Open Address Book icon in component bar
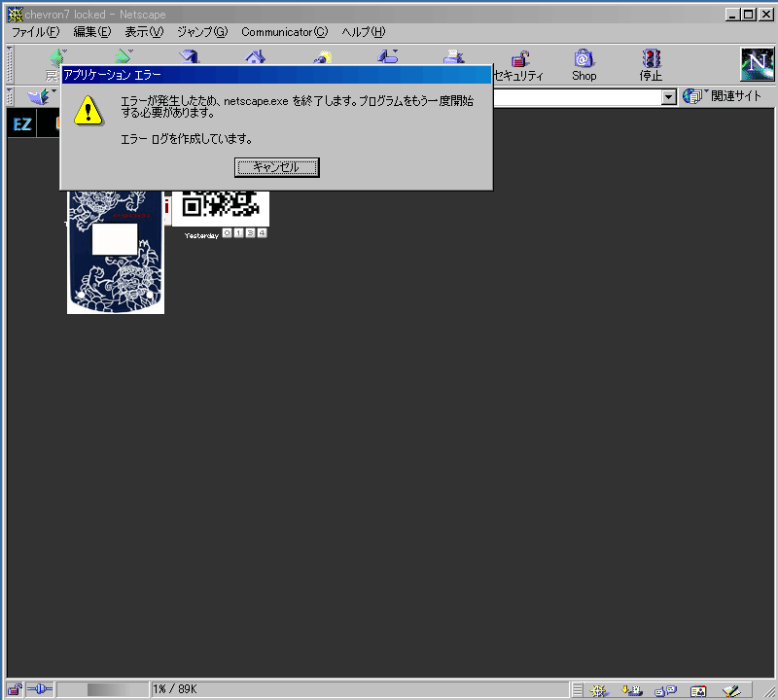Image resolution: width=778 pixels, height=700 pixels. point(698,690)
